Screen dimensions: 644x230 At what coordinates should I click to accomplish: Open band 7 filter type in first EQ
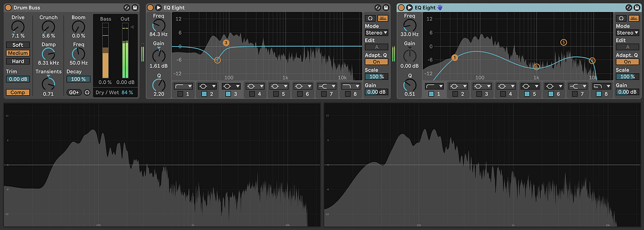pyautogui.click(x=326, y=86)
